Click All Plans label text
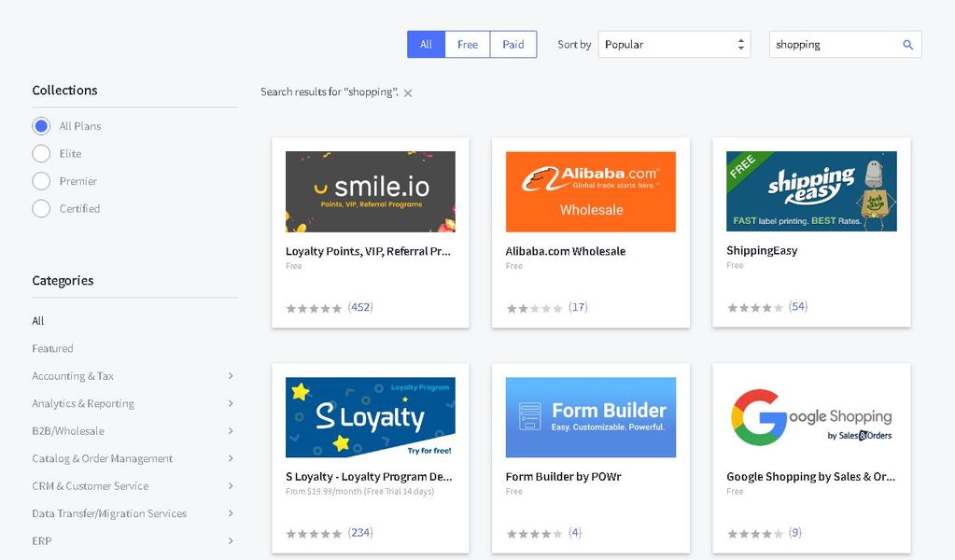Screen dimensions: 955x560 (80, 126)
